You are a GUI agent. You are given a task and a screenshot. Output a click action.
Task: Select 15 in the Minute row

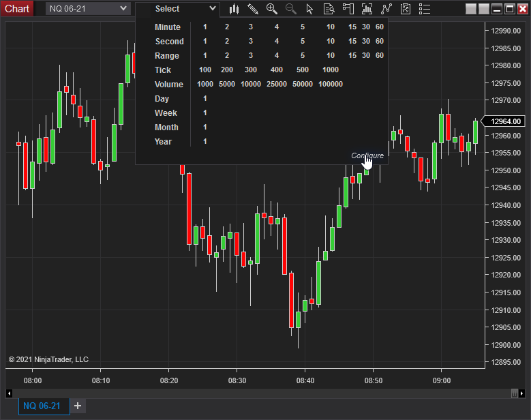coord(352,27)
